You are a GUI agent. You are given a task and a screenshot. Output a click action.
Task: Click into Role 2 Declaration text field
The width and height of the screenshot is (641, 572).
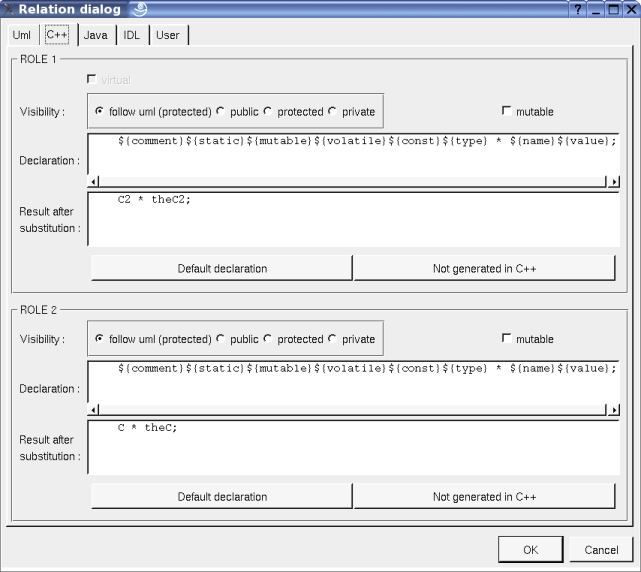tap(354, 383)
